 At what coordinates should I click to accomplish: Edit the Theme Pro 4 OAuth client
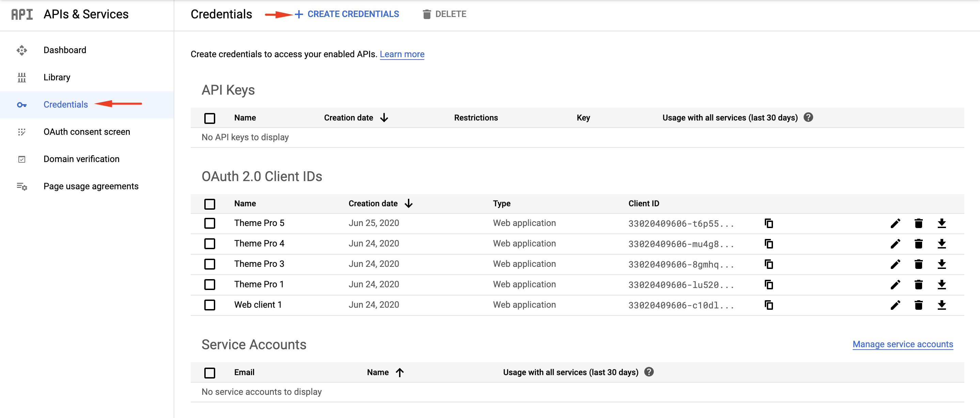(895, 244)
